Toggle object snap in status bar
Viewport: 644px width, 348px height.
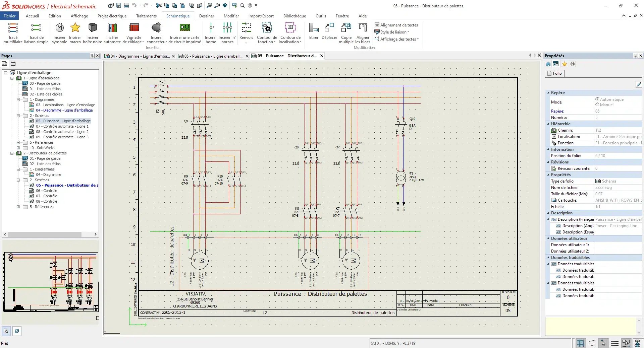pyautogui.click(x=626, y=343)
